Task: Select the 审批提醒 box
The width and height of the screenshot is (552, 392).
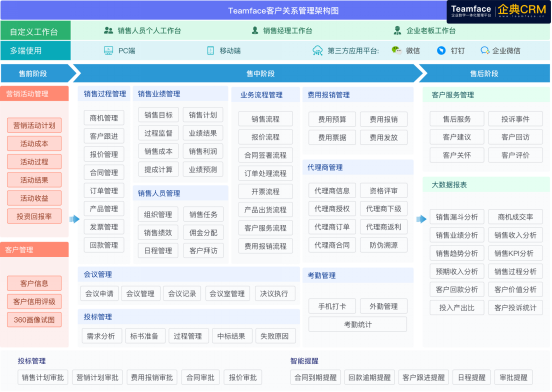Action: tap(513, 378)
